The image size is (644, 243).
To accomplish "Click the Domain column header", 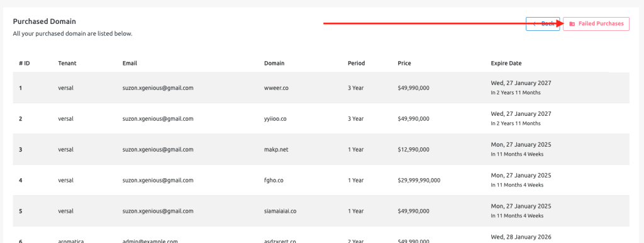I will click(x=274, y=64).
